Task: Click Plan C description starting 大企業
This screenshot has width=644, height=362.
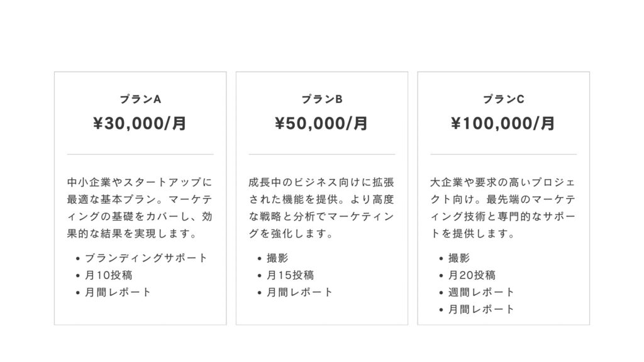Action: point(503,209)
